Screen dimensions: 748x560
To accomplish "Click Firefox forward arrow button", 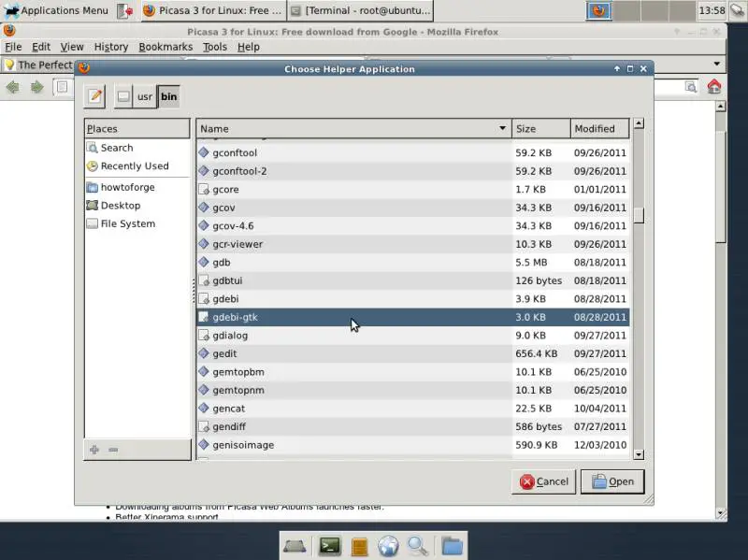I will (36, 87).
